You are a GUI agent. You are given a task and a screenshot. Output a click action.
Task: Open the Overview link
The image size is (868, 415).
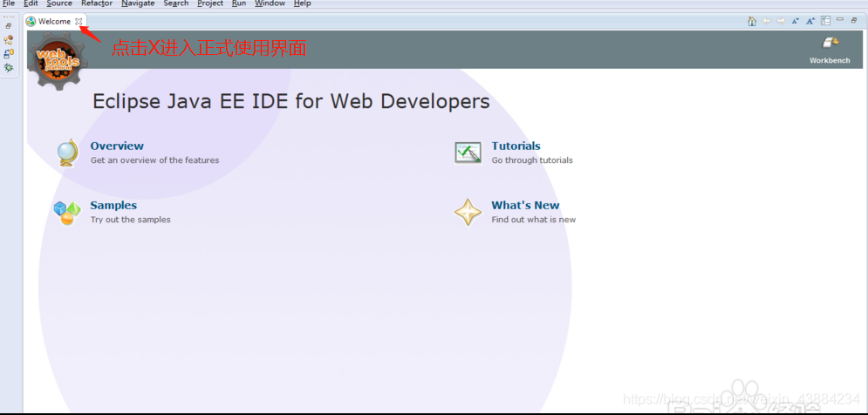[x=117, y=146]
